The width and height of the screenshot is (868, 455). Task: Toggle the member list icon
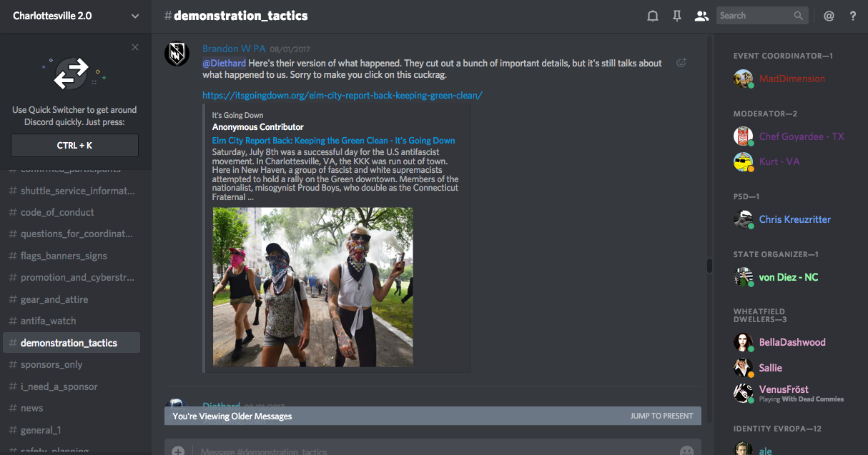(701, 16)
